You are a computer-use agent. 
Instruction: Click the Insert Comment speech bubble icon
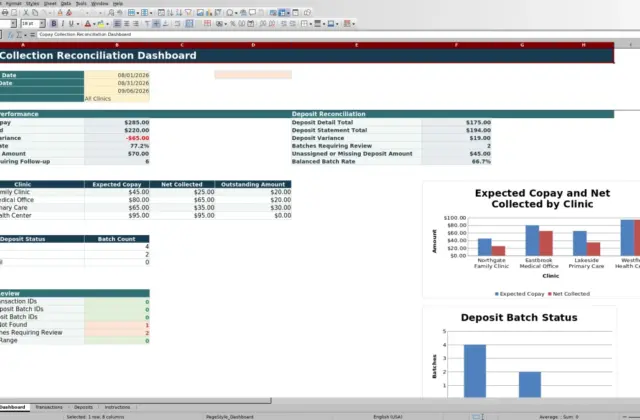point(252,13)
